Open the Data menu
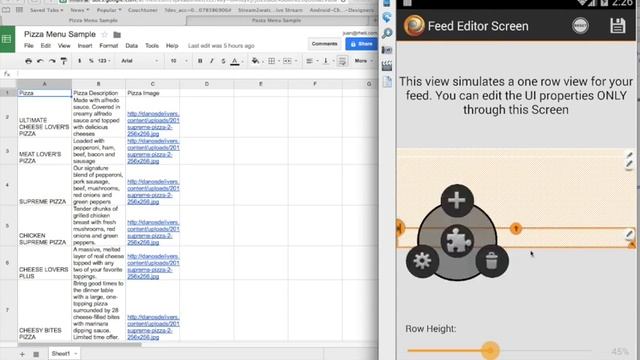This screenshot has height=360, width=640. [131, 46]
